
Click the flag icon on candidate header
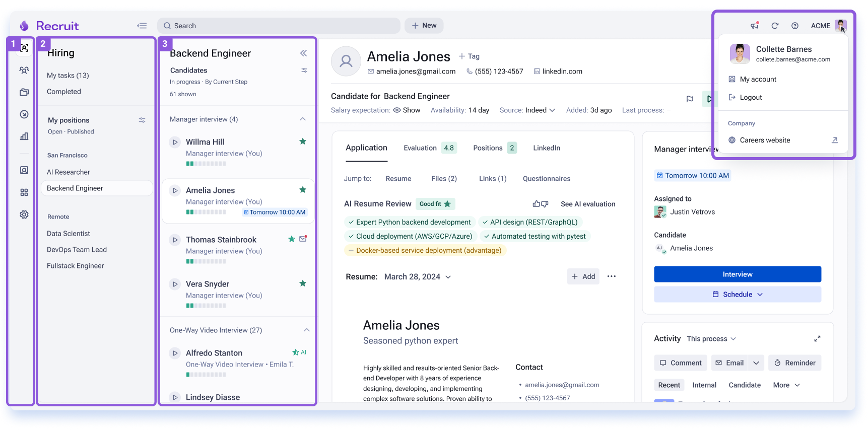pos(690,99)
